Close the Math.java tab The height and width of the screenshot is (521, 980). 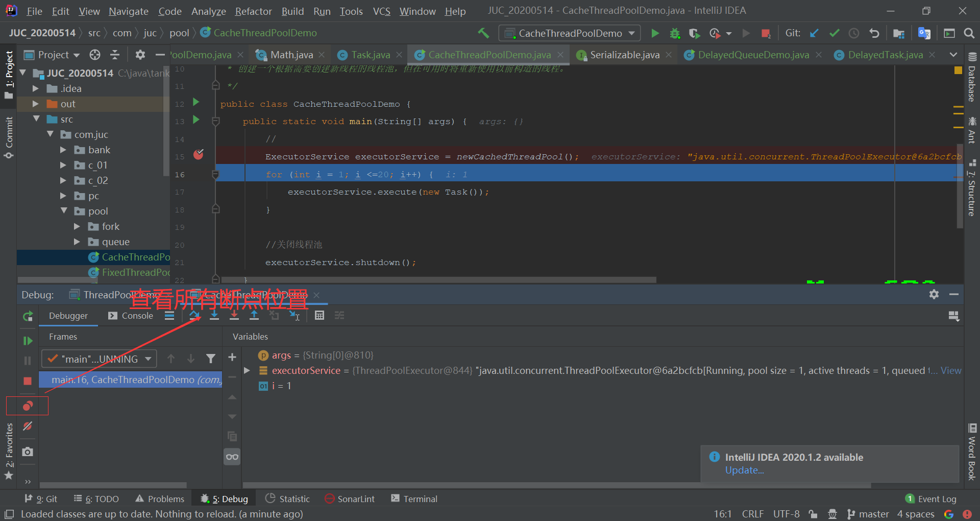tap(322, 55)
